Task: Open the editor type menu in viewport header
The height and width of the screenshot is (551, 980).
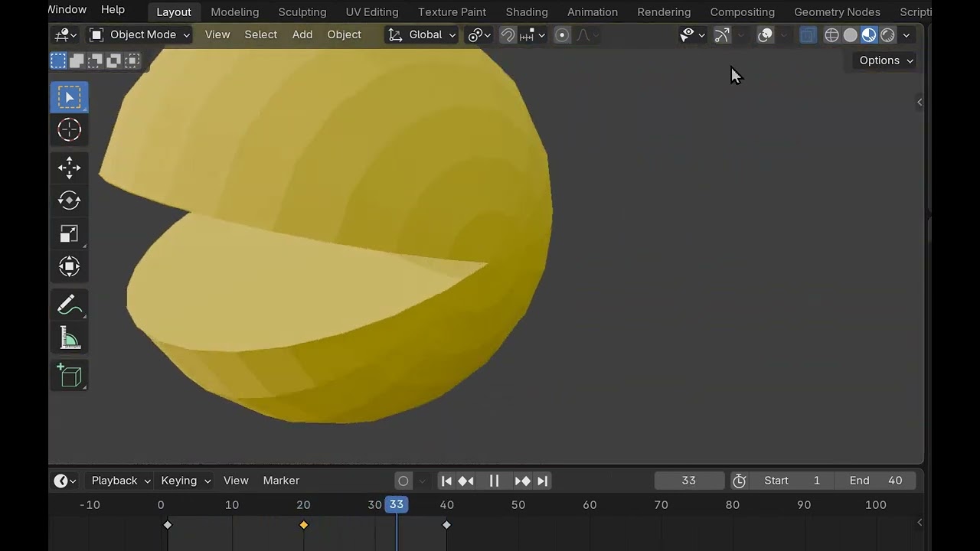Action: pos(66,34)
